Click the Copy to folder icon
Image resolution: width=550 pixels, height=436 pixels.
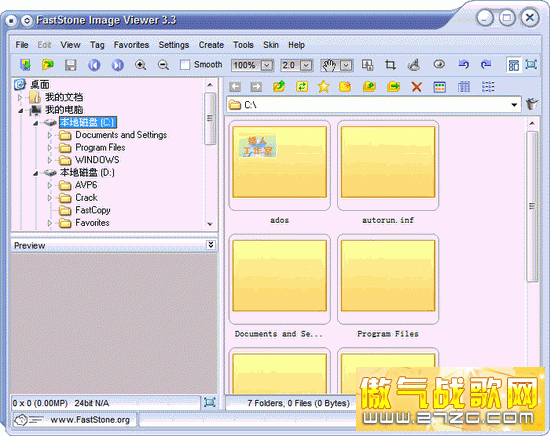click(x=369, y=86)
